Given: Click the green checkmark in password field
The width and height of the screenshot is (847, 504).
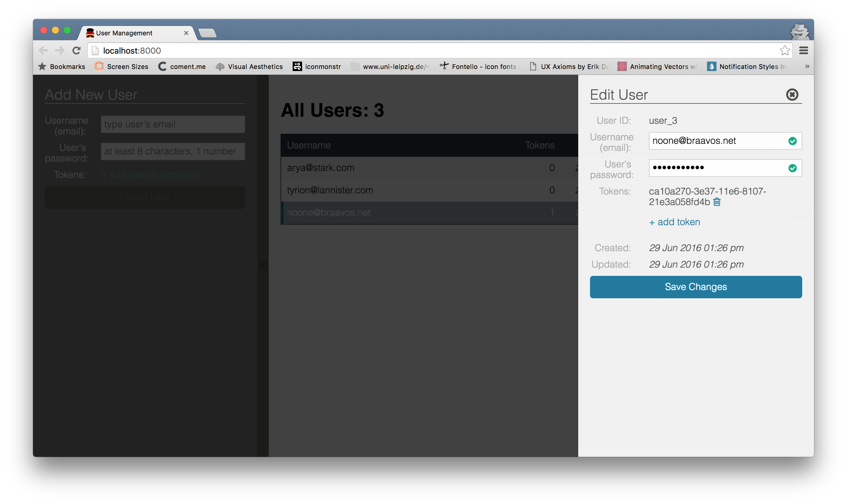Looking at the screenshot, I should tap(792, 168).
